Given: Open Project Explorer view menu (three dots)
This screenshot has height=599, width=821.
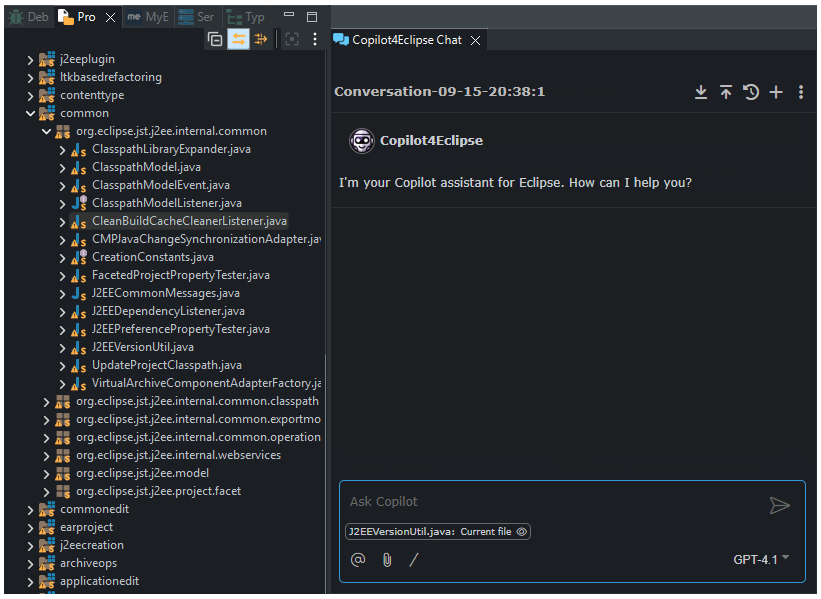Looking at the screenshot, I should pos(315,39).
